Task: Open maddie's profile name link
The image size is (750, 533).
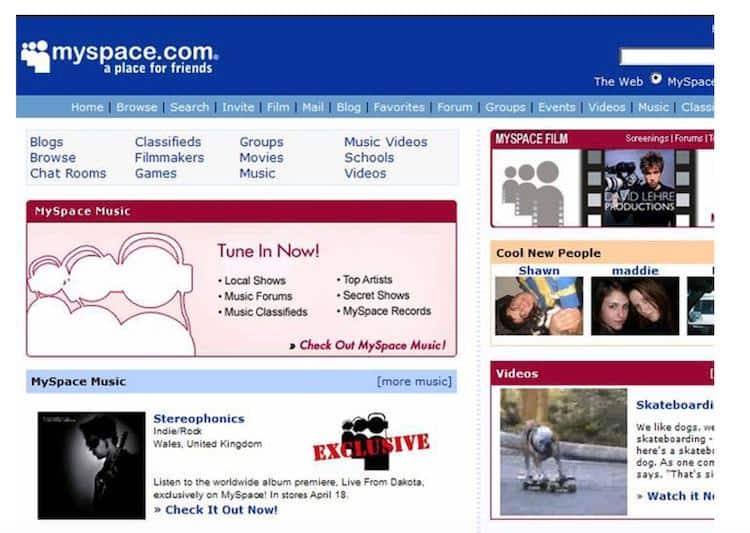Action: pos(635,270)
